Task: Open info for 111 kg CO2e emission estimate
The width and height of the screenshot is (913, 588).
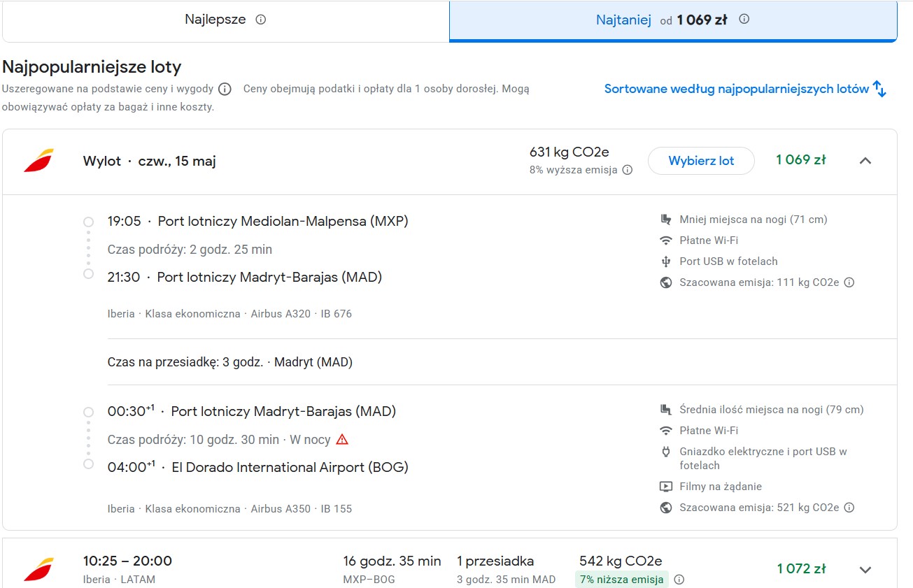Action: (x=849, y=282)
